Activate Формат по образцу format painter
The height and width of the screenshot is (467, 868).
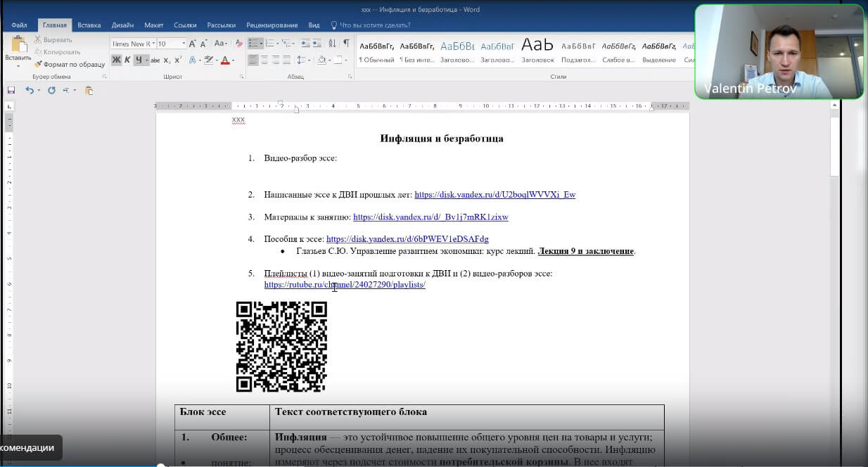point(69,64)
